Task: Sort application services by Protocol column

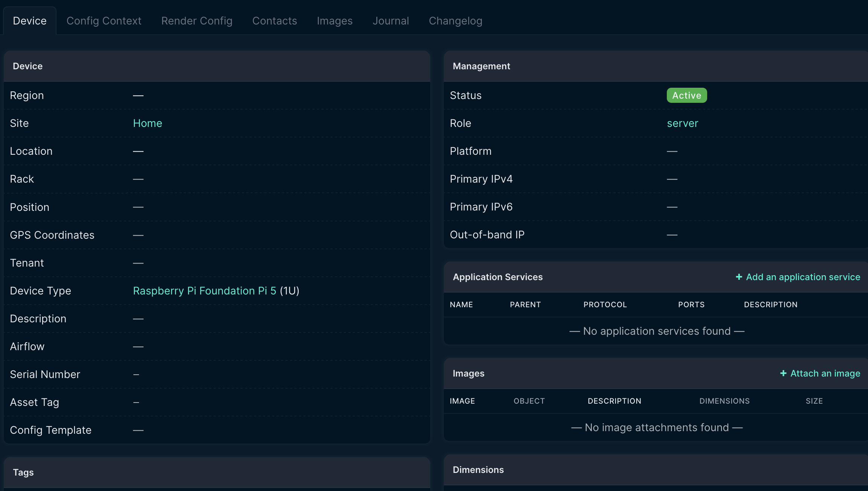Action: click(605, 305)
